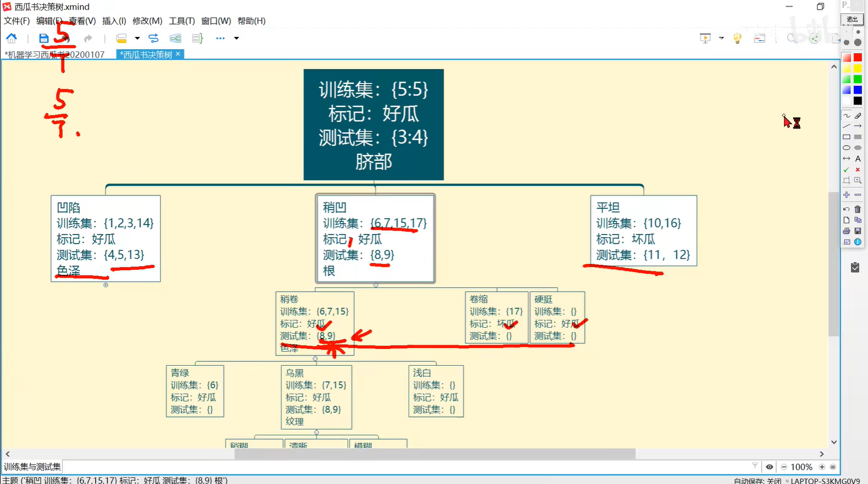Pick the filled ellipse tool

tap(858, 148)
